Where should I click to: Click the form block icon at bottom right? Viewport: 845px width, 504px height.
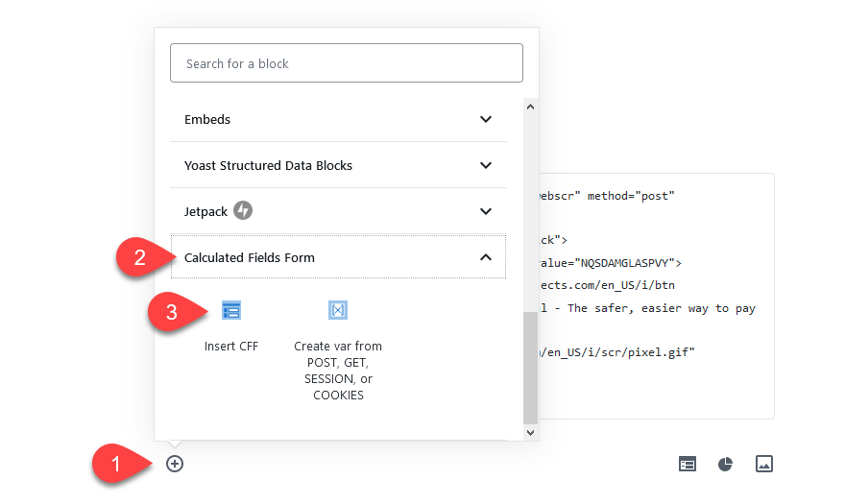tap(688, 464)
